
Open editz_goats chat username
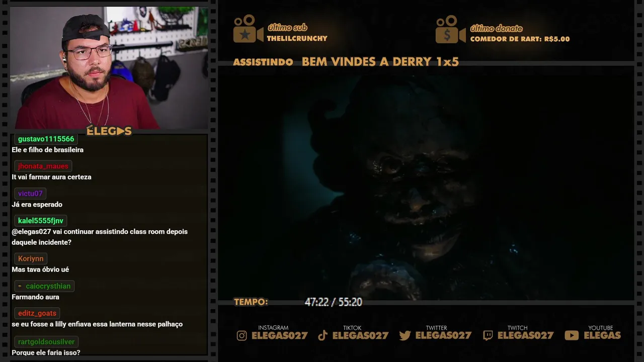(37, 313)
